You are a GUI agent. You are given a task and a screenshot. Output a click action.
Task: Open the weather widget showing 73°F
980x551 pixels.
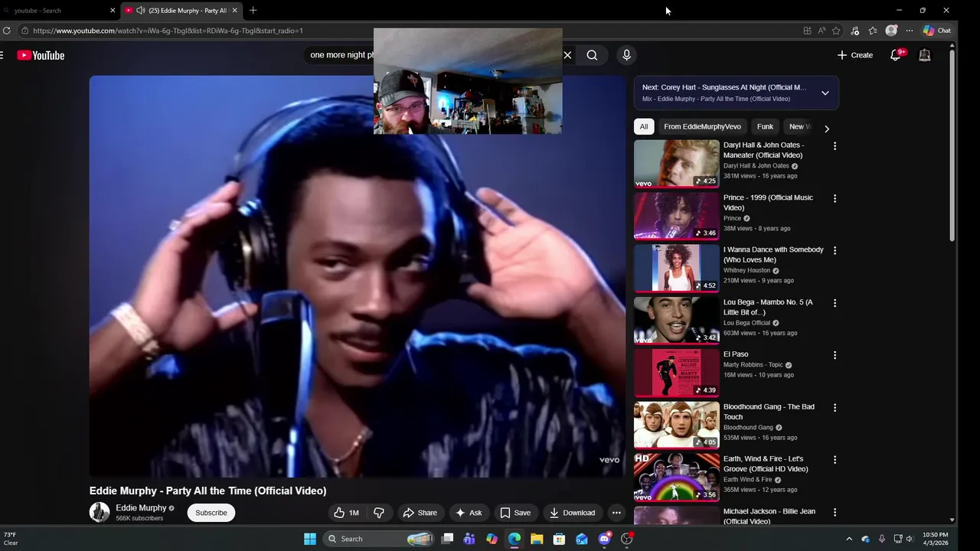pos(11,539)
